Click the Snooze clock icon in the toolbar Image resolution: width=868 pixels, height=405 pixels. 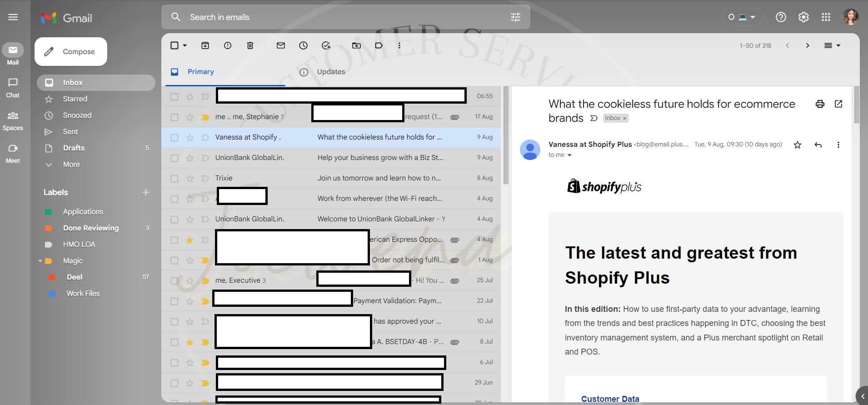point(303,45)
